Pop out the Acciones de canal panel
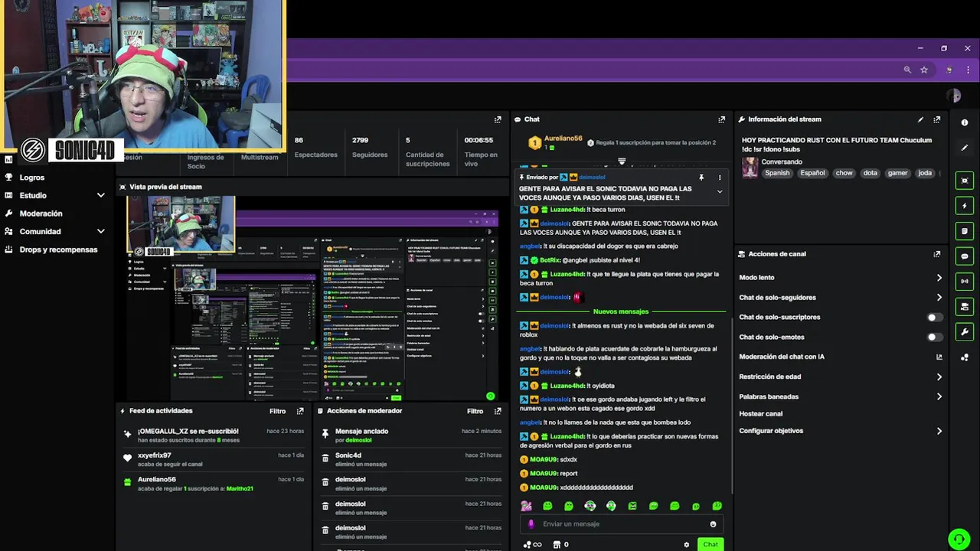The width and height of the screenshot is (980, 551). (x=936, y=254)
